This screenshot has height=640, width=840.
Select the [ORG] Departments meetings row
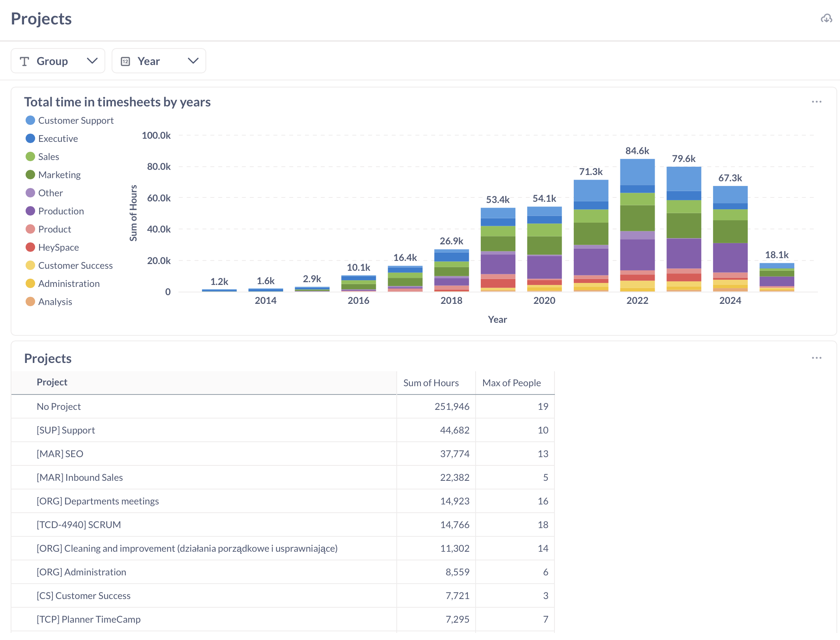[x=283, y=501]
